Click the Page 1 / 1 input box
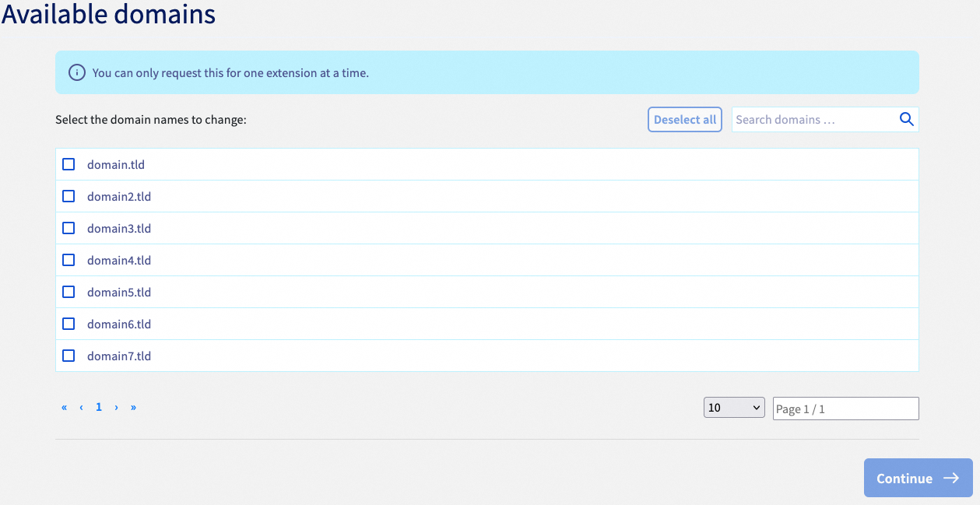980x505 pixels. point(845,408)
